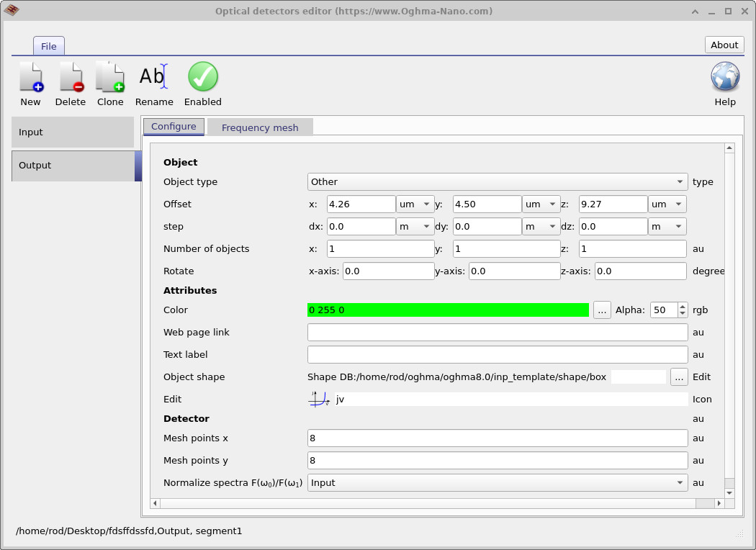Toggle the detector Enabled state
The width and height of the screenshot is (756, 550).
[202, 76]
